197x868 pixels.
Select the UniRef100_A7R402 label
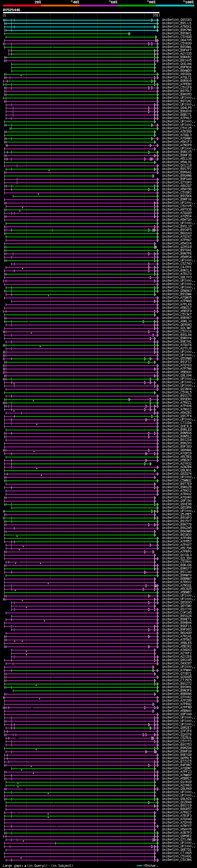tap(177, 494)
